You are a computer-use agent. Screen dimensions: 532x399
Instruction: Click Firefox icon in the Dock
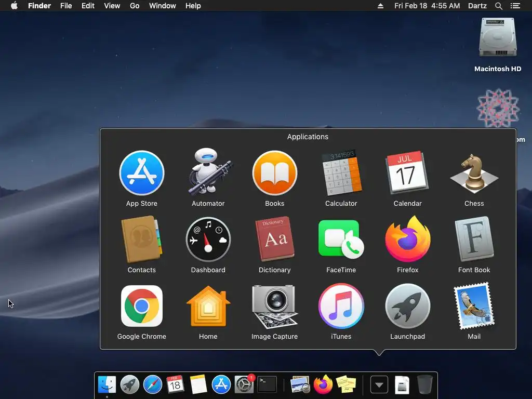tap(323, 385)
